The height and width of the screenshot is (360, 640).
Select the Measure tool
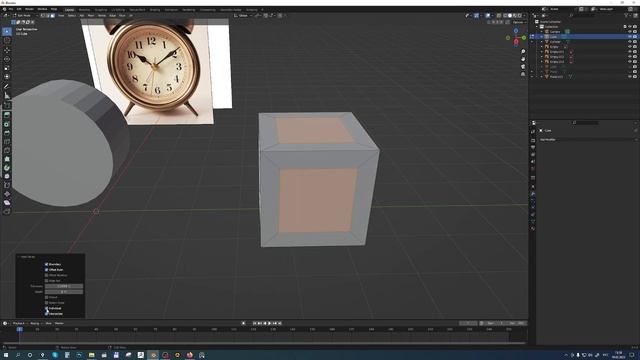click(x=7, y=96)
